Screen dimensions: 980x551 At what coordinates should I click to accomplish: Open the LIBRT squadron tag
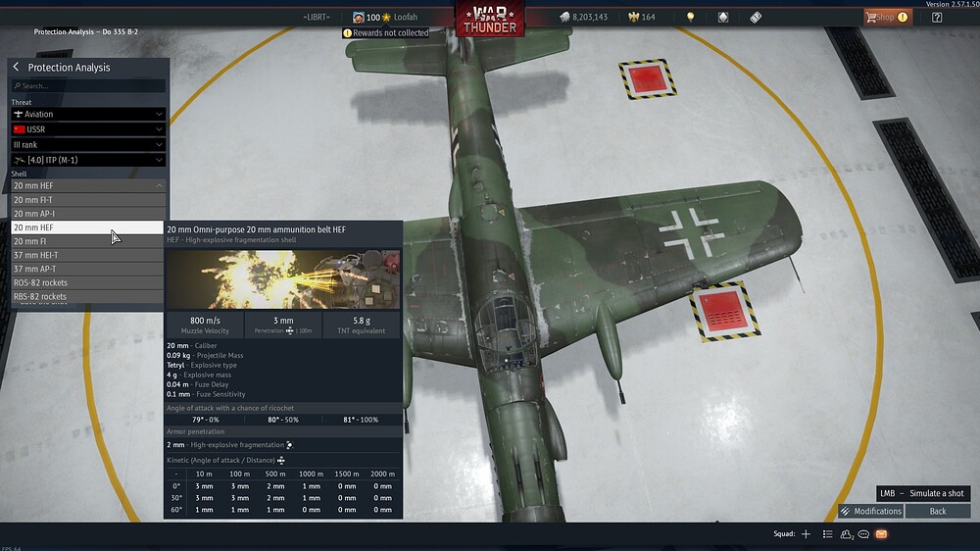click(317, 17)
